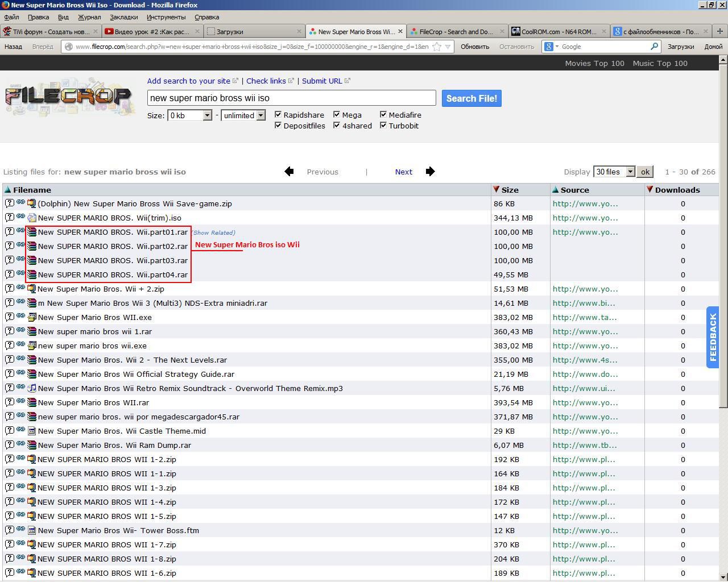Viewport: 728px width, 582px height.
Task: Switch to the Загрузки tab
Action: pos(254,31)
